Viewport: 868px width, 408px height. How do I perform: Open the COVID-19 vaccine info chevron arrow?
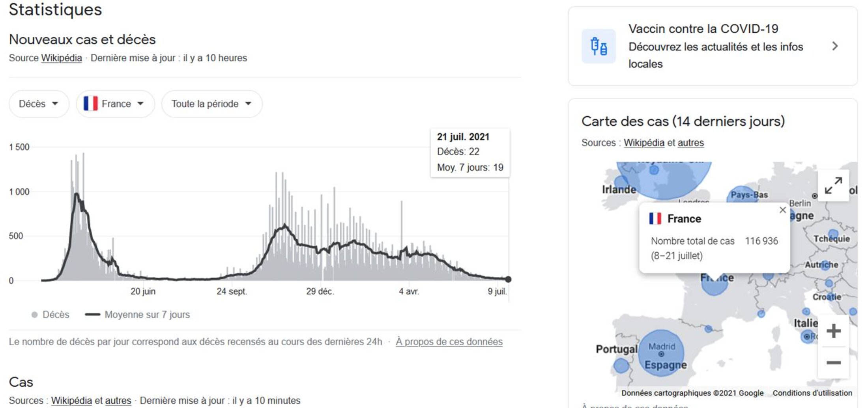835,46
